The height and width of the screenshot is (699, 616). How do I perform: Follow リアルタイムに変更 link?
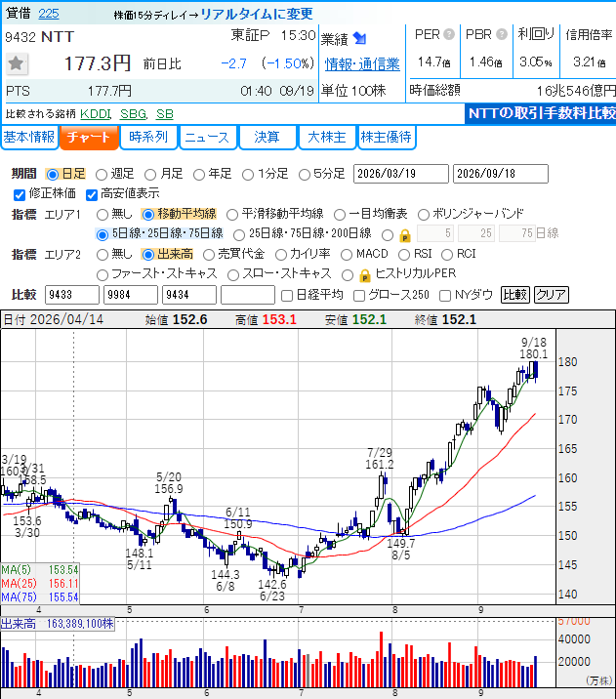point(257,14)
